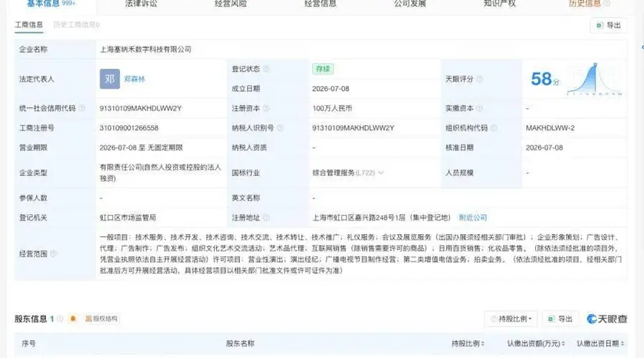The width and height of the screenshot is (644, 358).
Task: Click the 纳税人识别号 value
Action: coord(353,128)
